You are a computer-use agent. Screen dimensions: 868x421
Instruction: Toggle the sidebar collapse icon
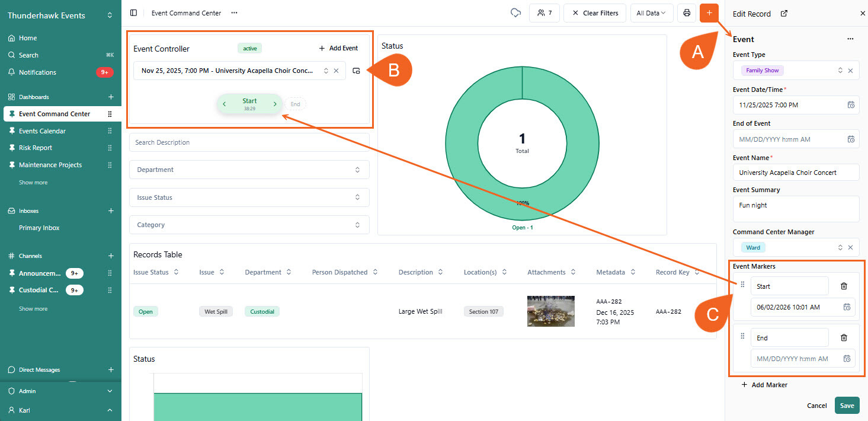(133, 13)
